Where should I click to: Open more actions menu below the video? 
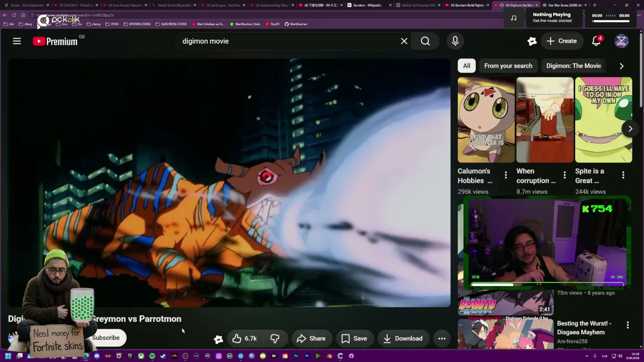(x=442, y=339)
